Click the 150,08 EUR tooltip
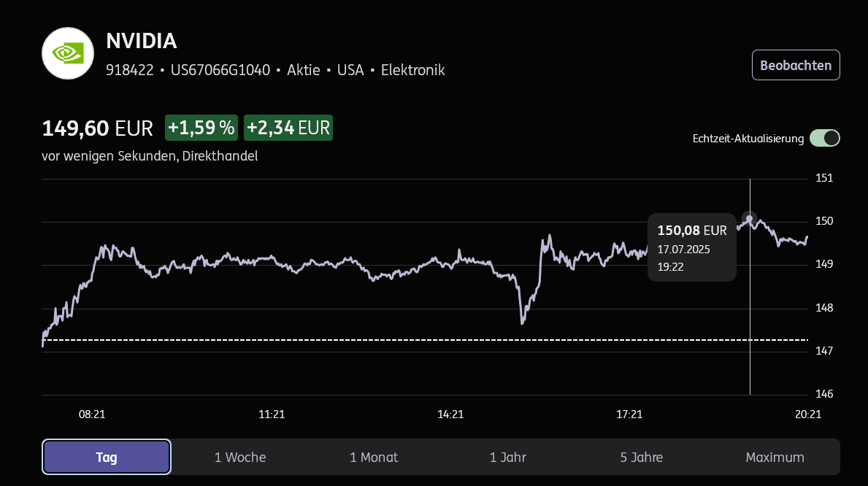The width and height of the screenshot is (868, 486). (692, 247)
